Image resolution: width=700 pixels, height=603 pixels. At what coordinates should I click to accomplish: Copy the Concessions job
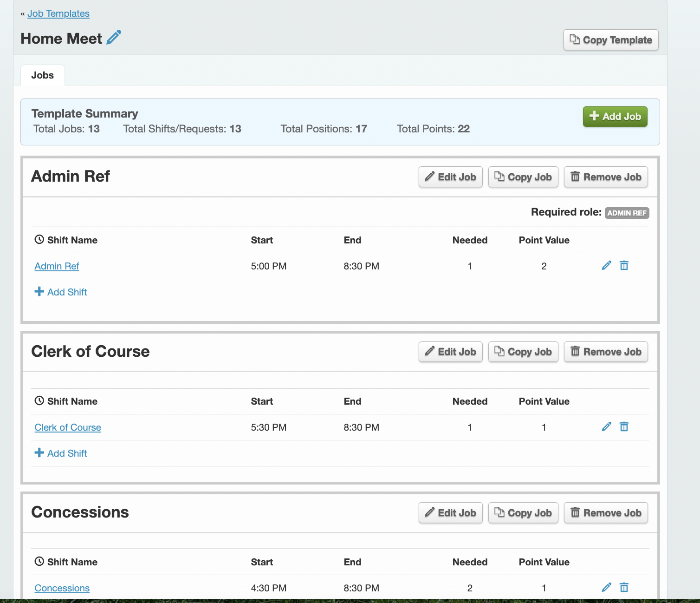point(523,513)
